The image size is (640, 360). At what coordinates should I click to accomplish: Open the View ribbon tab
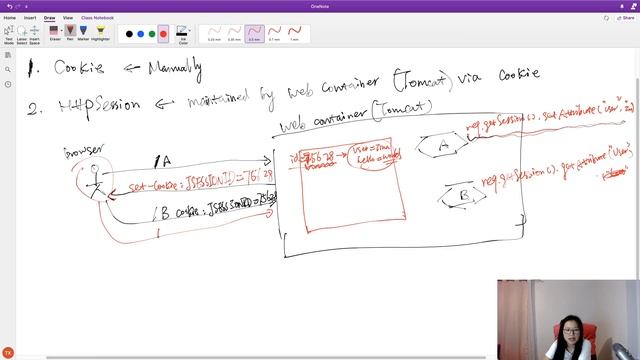click(68, 18)
